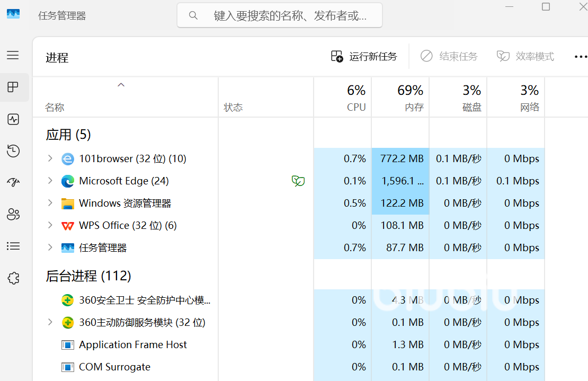Expand the 101browser process group
The image size is (588, 381).
50,158
